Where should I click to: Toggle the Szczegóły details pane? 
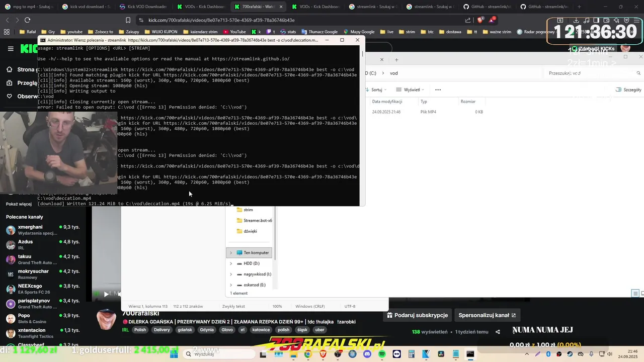tap(628, 89)
